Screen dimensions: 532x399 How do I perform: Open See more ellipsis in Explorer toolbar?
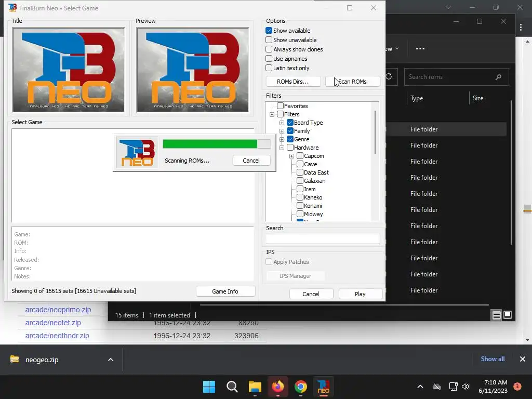[420, 48]
